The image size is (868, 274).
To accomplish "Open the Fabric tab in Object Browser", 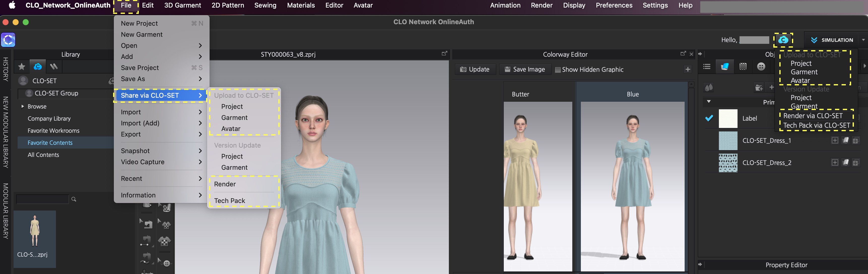I will click(725, 66).
